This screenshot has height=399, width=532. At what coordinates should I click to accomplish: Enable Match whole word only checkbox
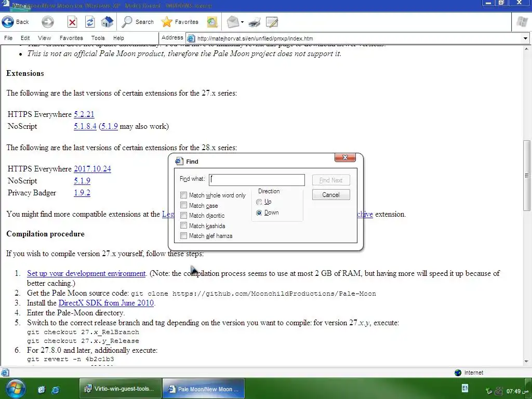(x=183, y=195)
